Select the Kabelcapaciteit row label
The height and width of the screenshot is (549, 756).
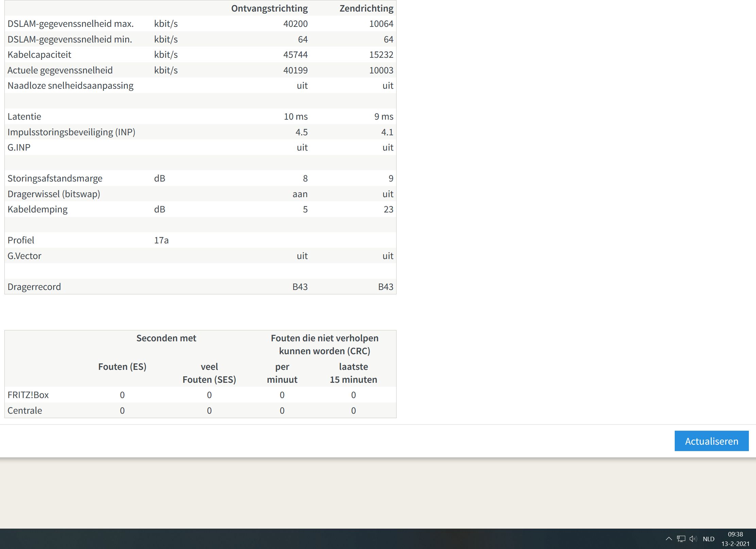coord(39,55)
